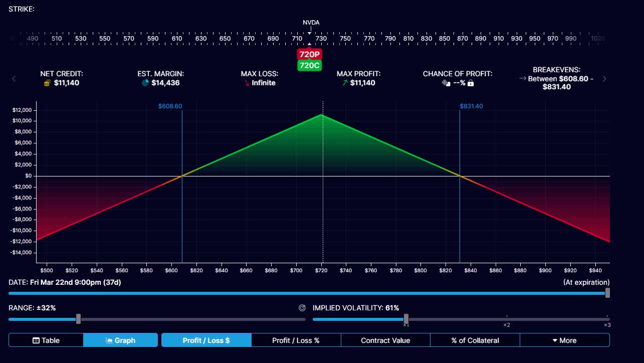
Task: Click the coins icon beside Net Credit
Action: pos(48,83)
